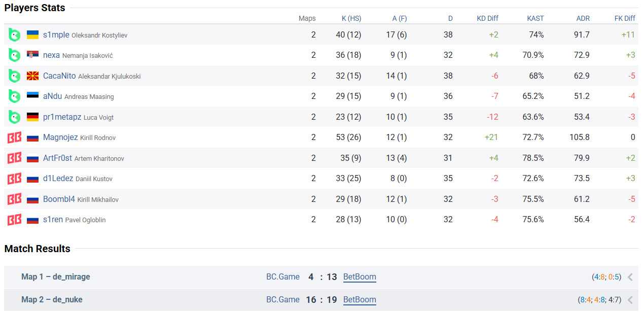
Task: Click the German flag beside pr1metapz
Action: pos(32,117)
